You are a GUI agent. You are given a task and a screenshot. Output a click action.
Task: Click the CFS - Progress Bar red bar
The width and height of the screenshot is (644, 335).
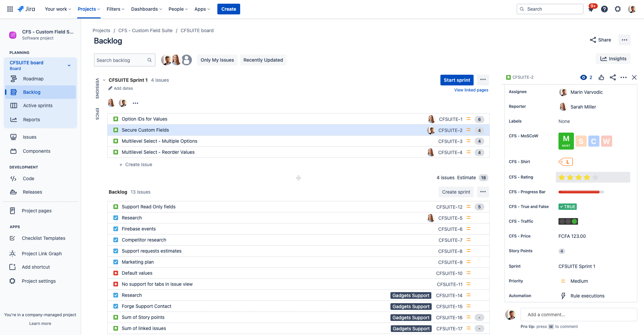tap(579, 192)
